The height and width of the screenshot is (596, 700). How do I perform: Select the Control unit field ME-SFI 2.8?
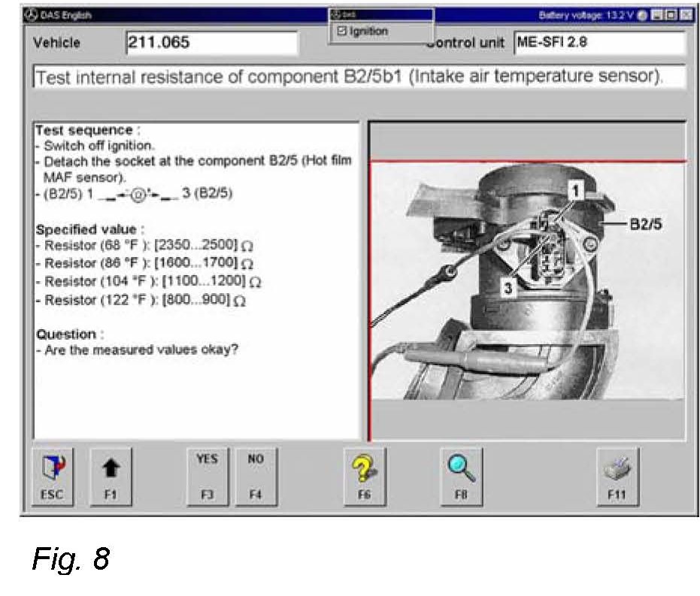click(599, 43)
